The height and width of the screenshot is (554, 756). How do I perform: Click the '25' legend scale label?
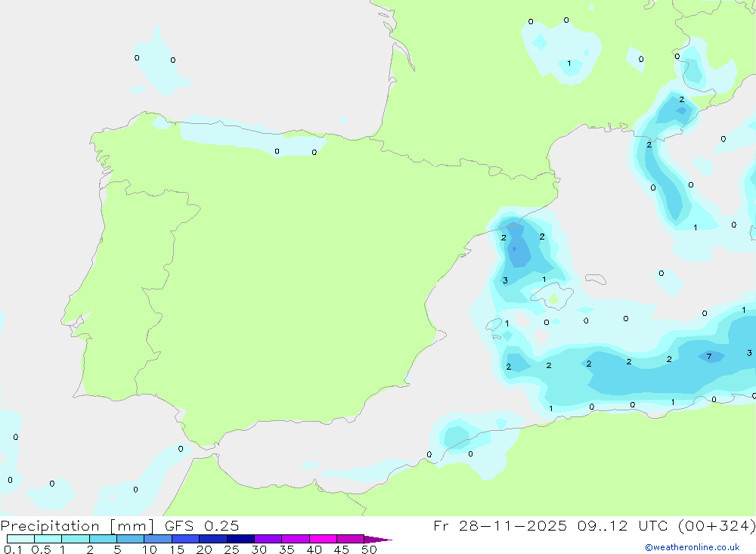click(x=232, y=549)
